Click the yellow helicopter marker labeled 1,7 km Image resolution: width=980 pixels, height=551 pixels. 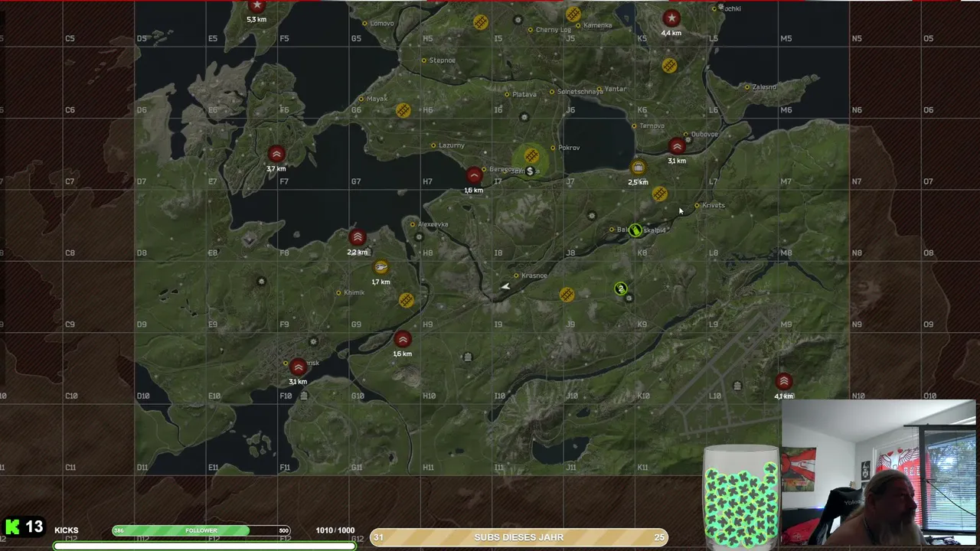coord(381,267)
